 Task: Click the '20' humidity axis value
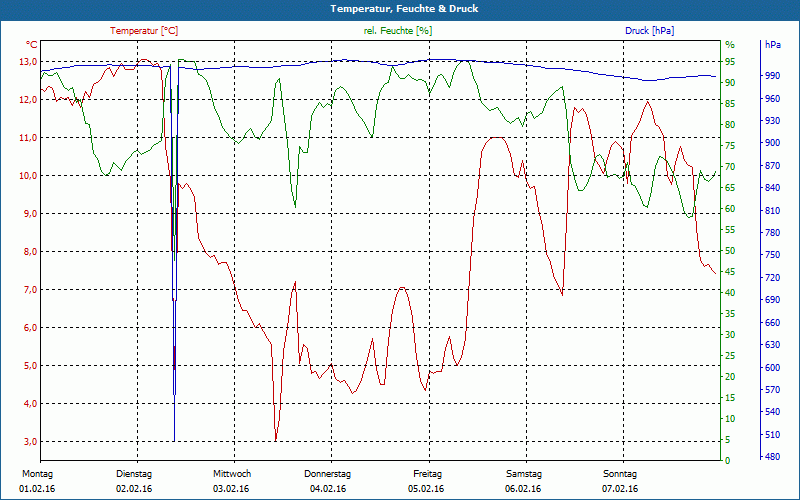[x=730, y=377]
